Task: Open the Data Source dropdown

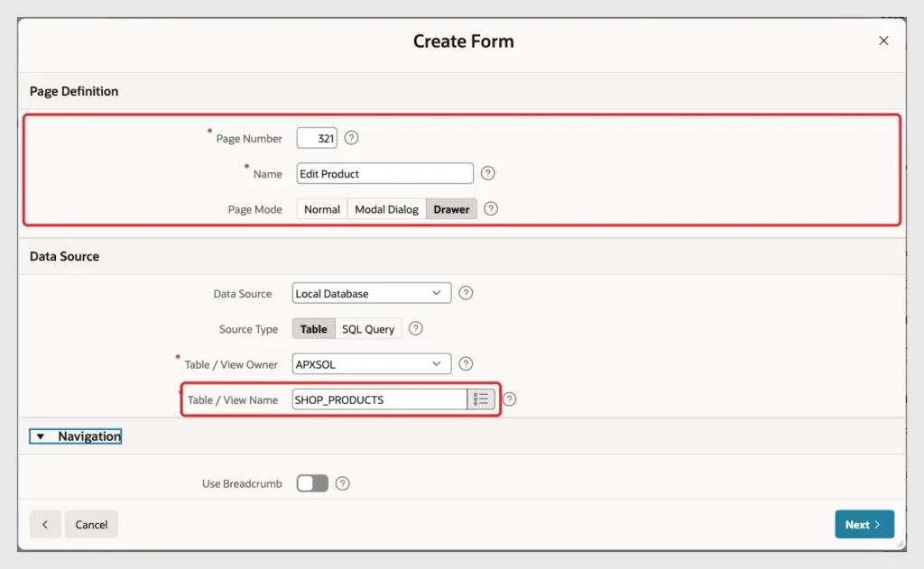Action: coord(371,293)
